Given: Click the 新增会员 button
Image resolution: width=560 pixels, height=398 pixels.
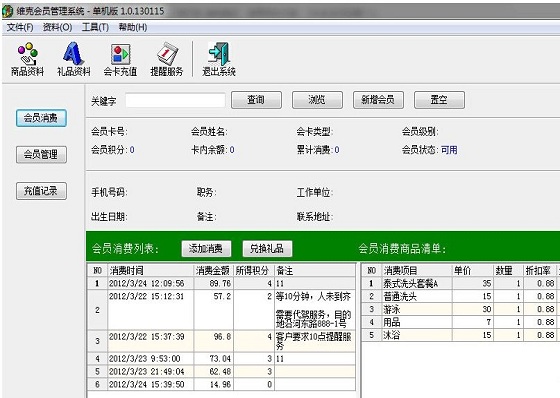Looking at the screenshot, I should [378, 100].
